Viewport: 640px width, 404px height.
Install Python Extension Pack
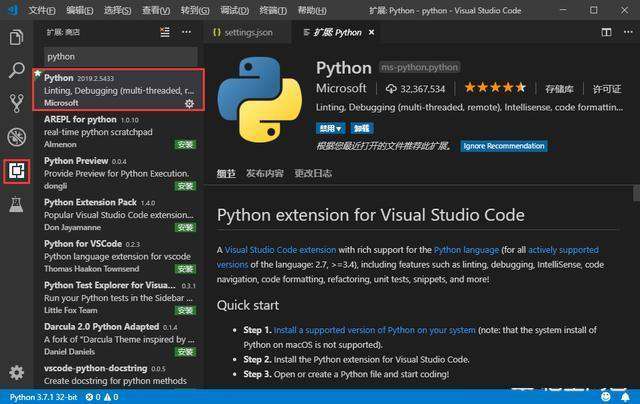(185, 227)
